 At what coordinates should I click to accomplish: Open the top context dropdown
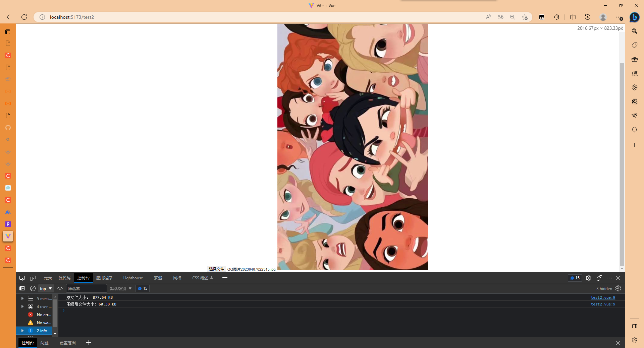tap(46, 288)
